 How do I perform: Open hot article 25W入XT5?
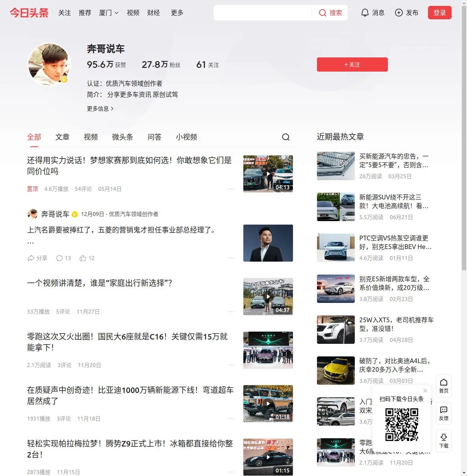[x=397, y=324]
